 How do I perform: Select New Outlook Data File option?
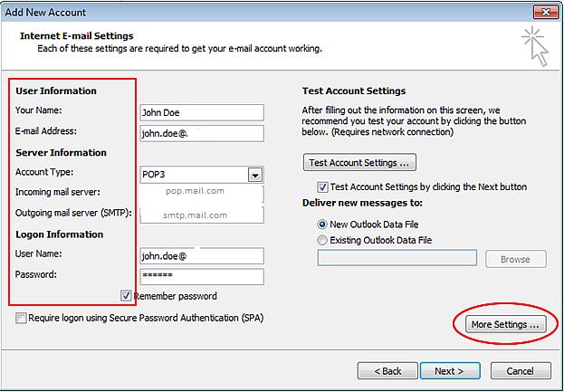(x=323, y=224)
